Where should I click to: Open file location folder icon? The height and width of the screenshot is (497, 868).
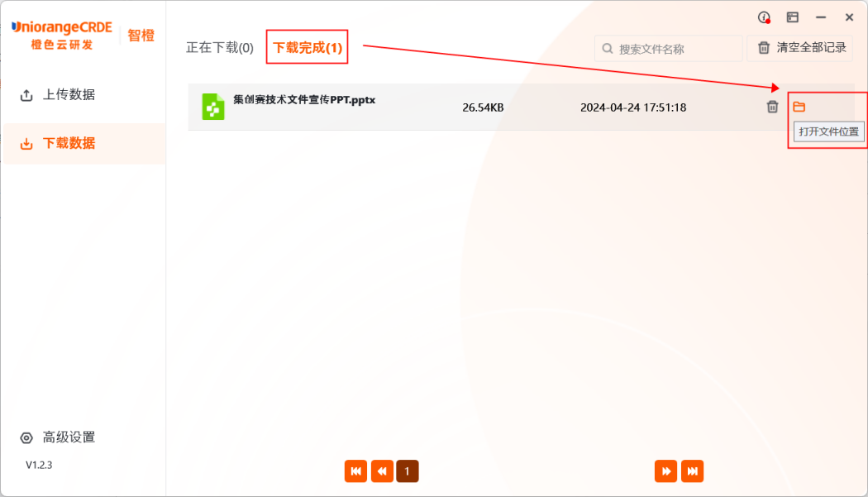(x=799, y=107)
